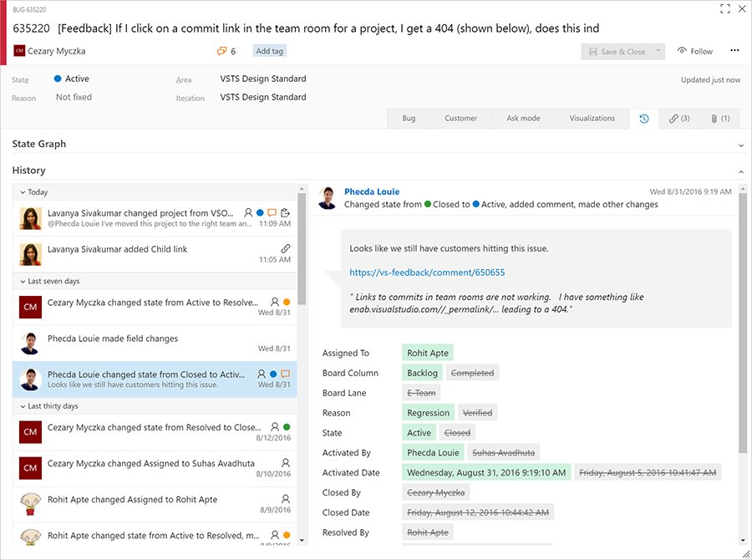The height and width of the screenshot is (560, 752).
Task: Click the details pane vertical scrollbar
Action: tap(743, 323)
